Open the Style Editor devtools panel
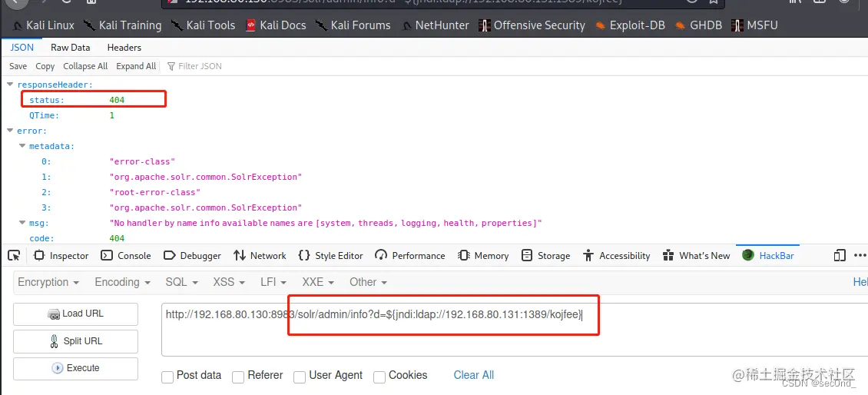This screenshot has height=395, width=868. click(x=330, y=255)
